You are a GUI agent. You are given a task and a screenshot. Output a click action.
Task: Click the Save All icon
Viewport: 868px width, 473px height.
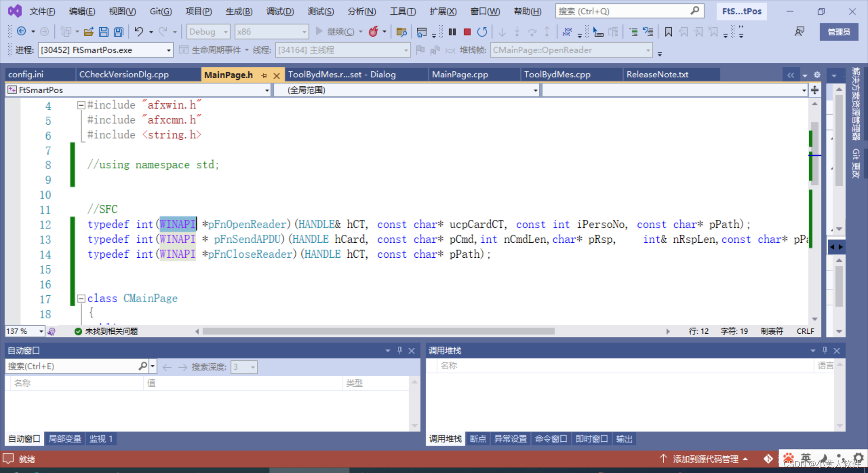118,32
